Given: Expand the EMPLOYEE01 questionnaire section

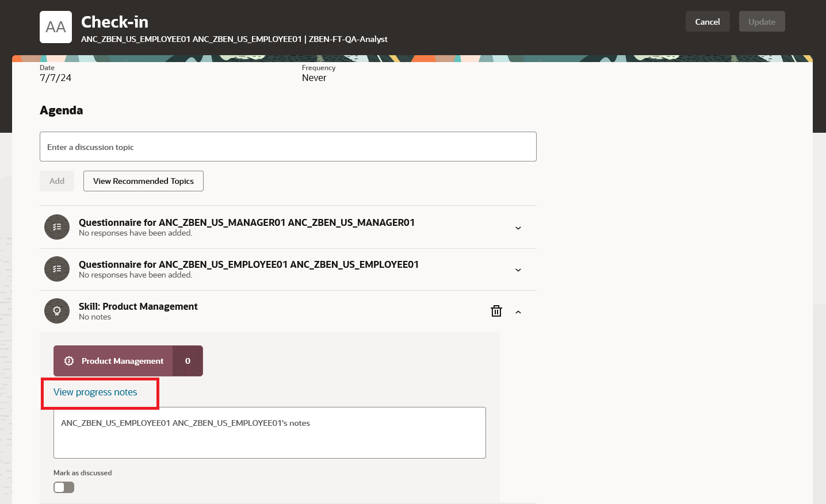Looking at the screenshot, I should pos(518,270).
